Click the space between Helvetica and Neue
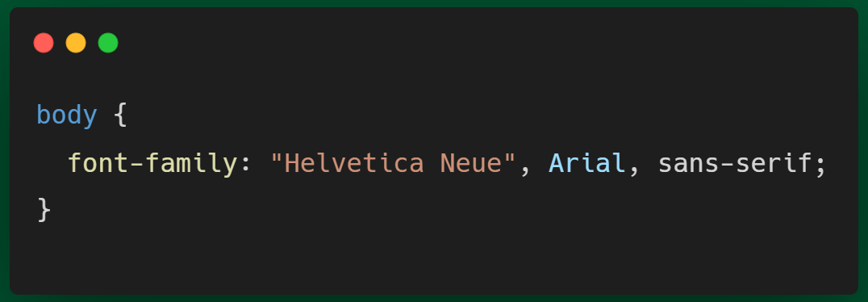Viewport: 868px width, 302px height. (x=432, y=163)
